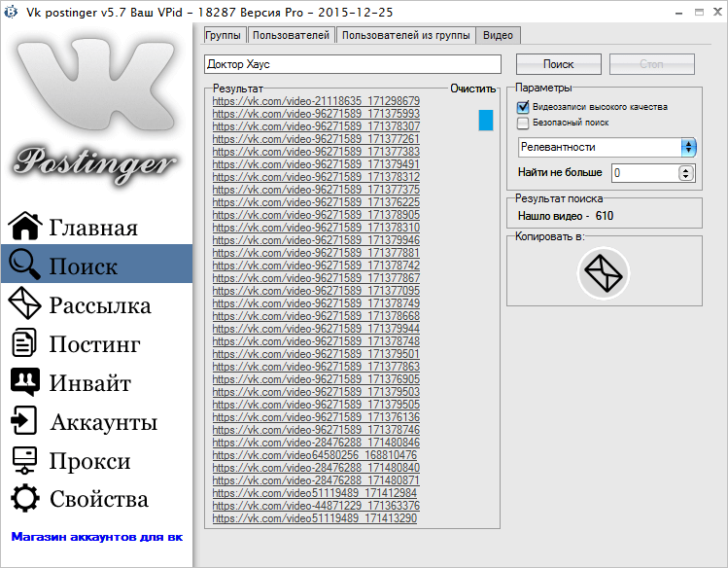Click the house icon next to Главная
This screenshot has height=568, width=728.
[x=25, y=226]
